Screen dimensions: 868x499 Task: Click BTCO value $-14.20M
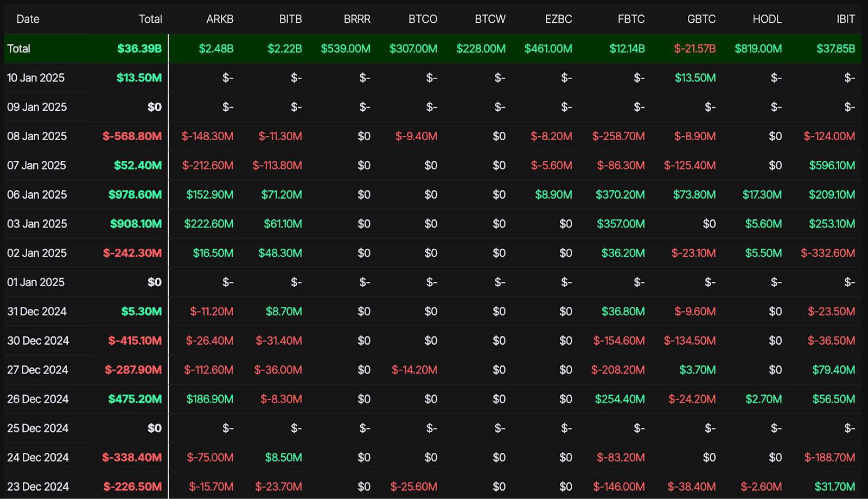[414, 370]
